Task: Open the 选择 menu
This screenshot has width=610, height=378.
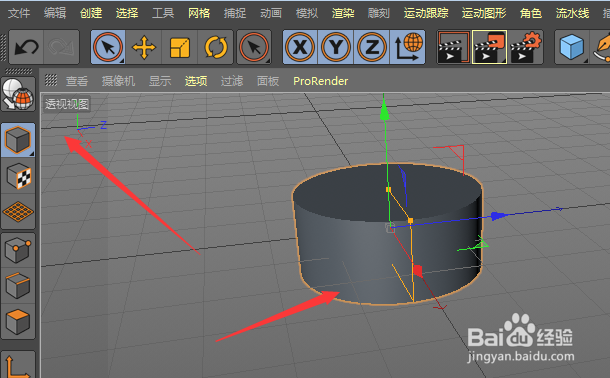Action: [x=127, y=13]
